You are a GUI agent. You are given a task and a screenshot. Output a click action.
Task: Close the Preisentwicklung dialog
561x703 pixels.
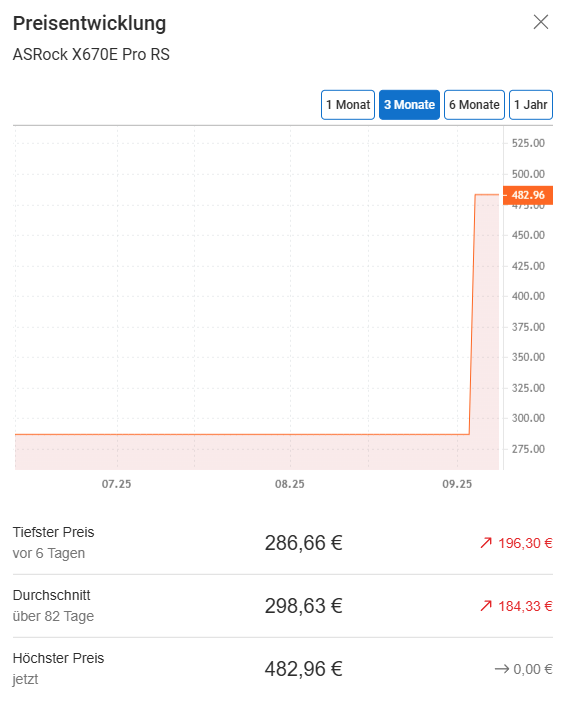(541, 22)
